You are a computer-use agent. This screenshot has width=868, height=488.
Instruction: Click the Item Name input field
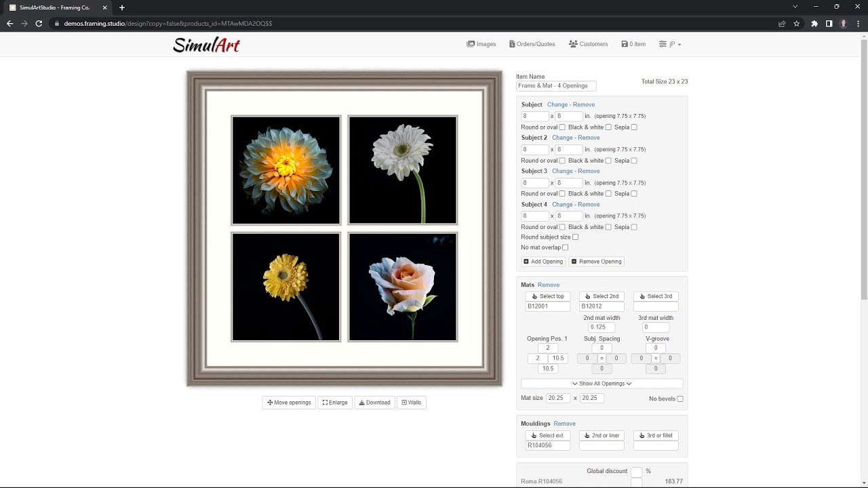coord(556,86)
